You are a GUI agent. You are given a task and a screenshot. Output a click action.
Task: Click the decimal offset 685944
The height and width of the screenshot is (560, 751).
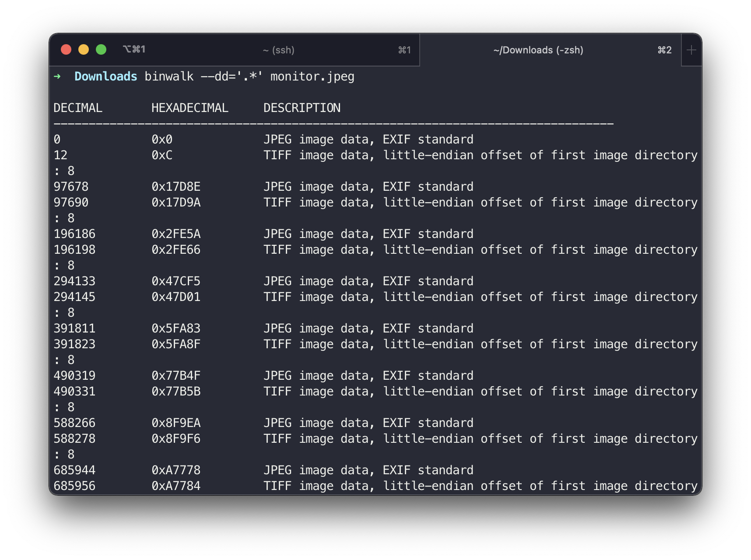pyautogui.click(x=74, y=470)
